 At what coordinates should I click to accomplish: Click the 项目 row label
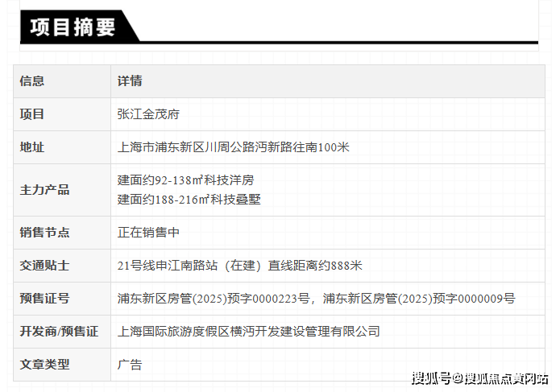pos(32,114)
